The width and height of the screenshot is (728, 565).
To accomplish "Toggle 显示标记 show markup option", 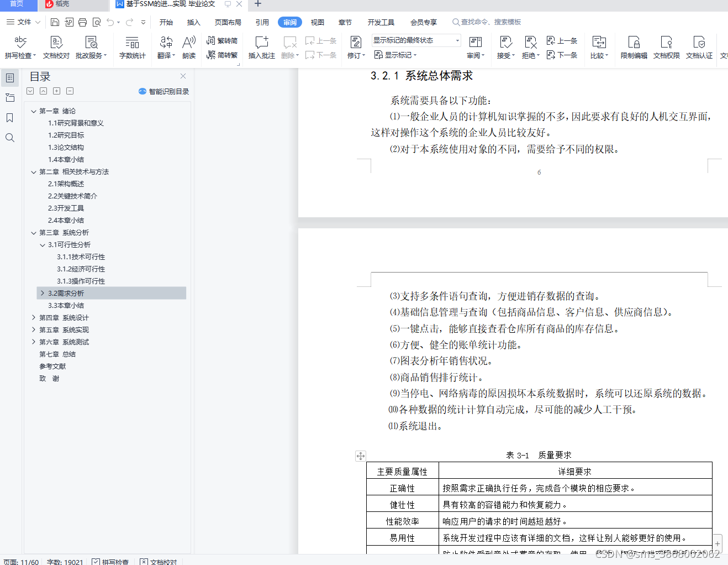I will click(x=395, y=54).
